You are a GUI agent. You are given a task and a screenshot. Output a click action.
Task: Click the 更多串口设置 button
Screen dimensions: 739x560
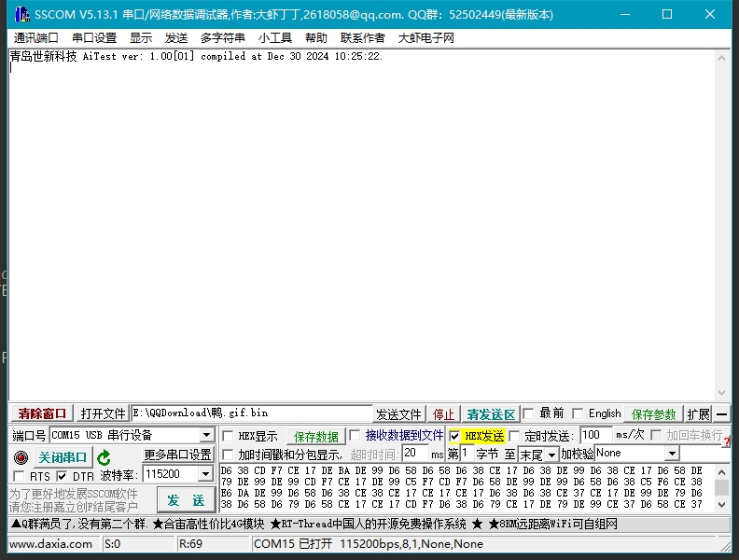[177, 455]
